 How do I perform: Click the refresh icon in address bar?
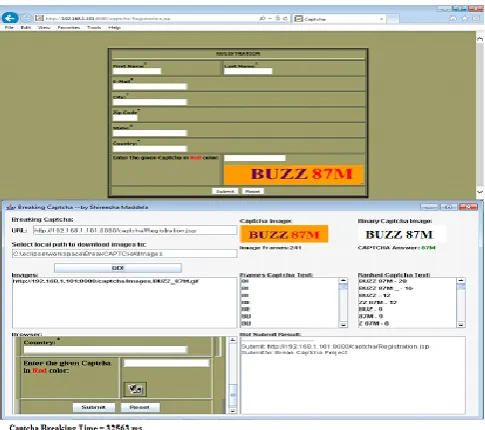click(285, 18)
